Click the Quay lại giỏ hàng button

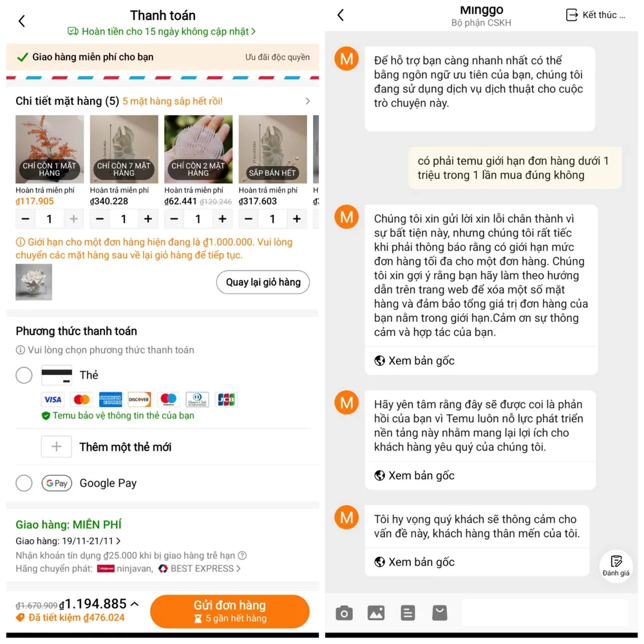pos(263,282)
